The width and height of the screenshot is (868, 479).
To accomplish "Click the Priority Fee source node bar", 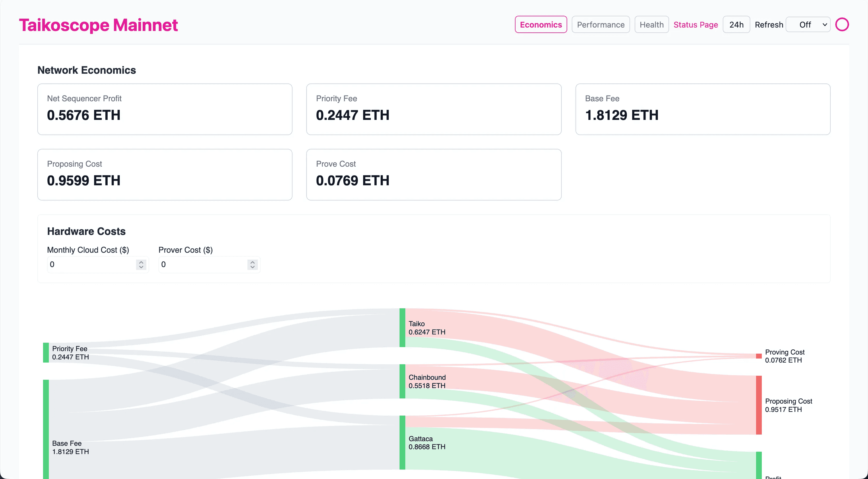I will pyautogui.click(x=46, y=353).
